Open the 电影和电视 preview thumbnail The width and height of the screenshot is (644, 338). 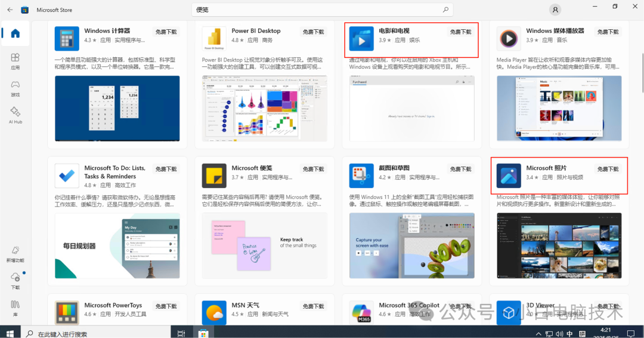pos(412,109)
